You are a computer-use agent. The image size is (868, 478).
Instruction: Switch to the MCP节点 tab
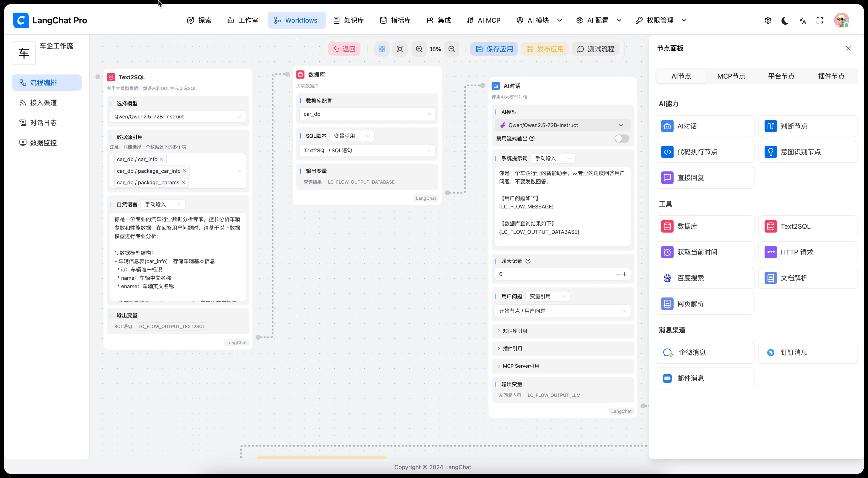731,76
